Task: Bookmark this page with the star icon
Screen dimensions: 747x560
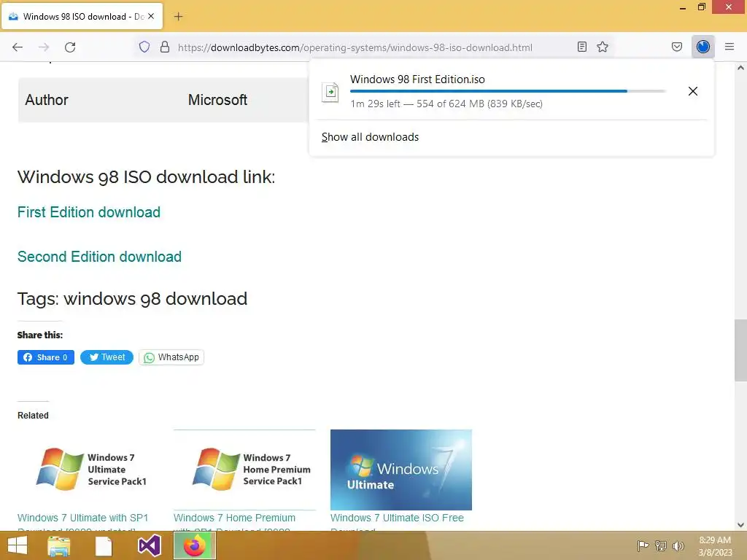Action: click(x=603, y=47)
